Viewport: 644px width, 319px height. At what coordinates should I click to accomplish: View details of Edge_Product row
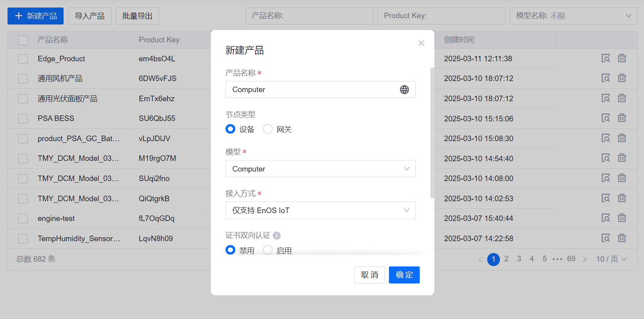[606, 59]
